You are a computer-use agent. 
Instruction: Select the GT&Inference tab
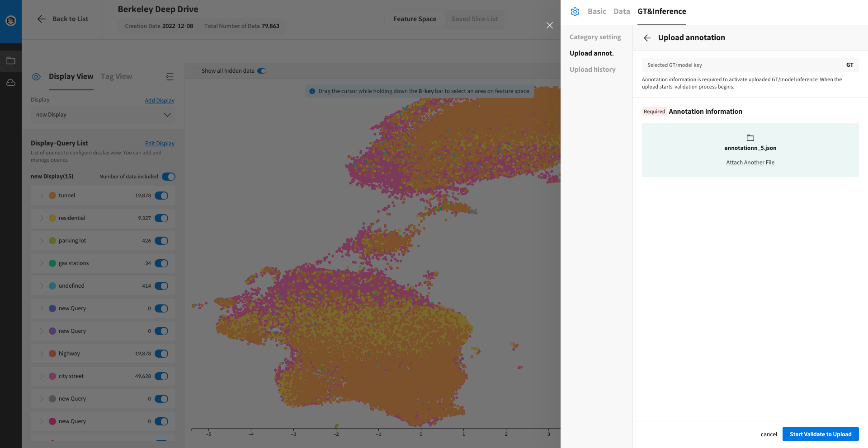tap(662, 12)
